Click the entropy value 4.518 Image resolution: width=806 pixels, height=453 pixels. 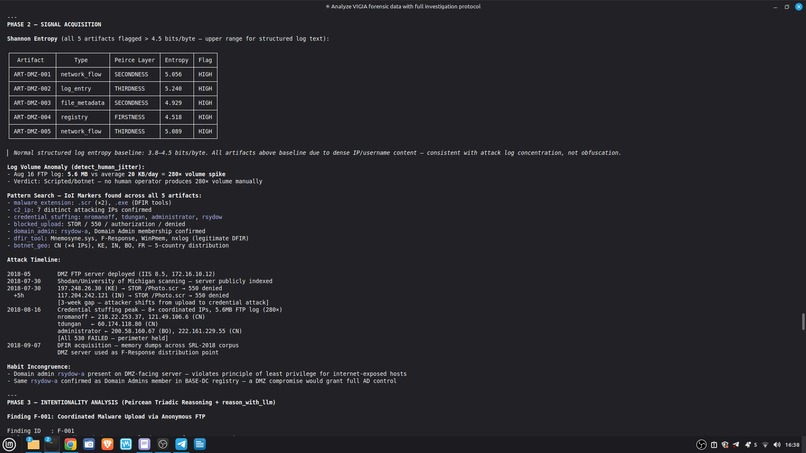coord(173,117)
